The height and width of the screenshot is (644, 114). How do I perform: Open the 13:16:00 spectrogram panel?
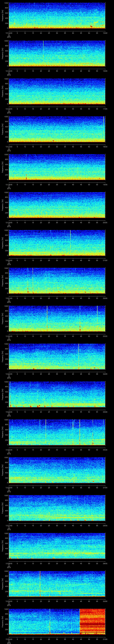(57, 91)
